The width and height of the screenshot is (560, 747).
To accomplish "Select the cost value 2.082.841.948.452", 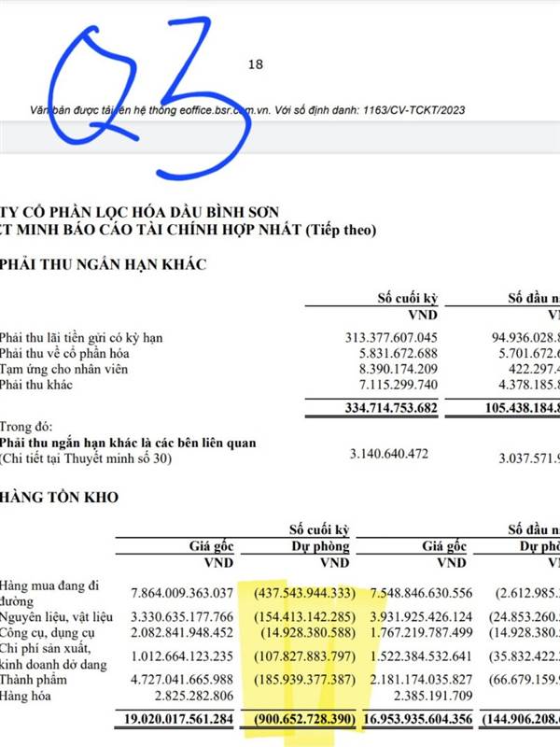I will 182,633.
